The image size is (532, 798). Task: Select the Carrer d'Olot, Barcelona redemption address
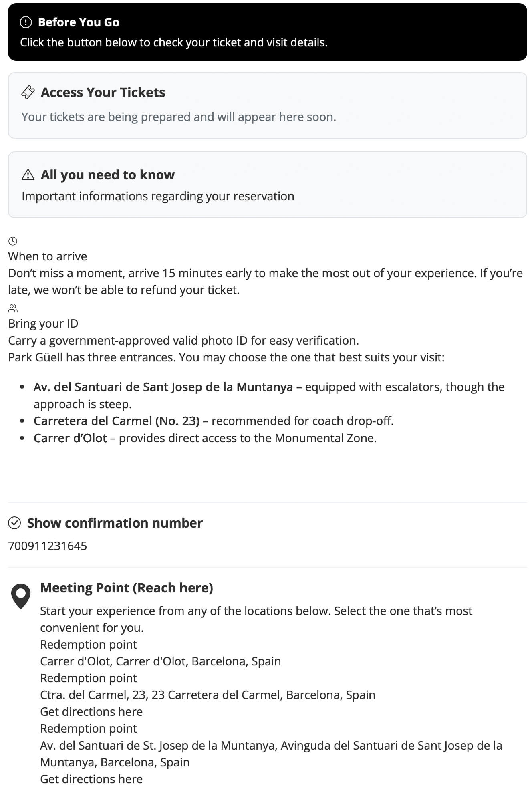pos(160,661)
